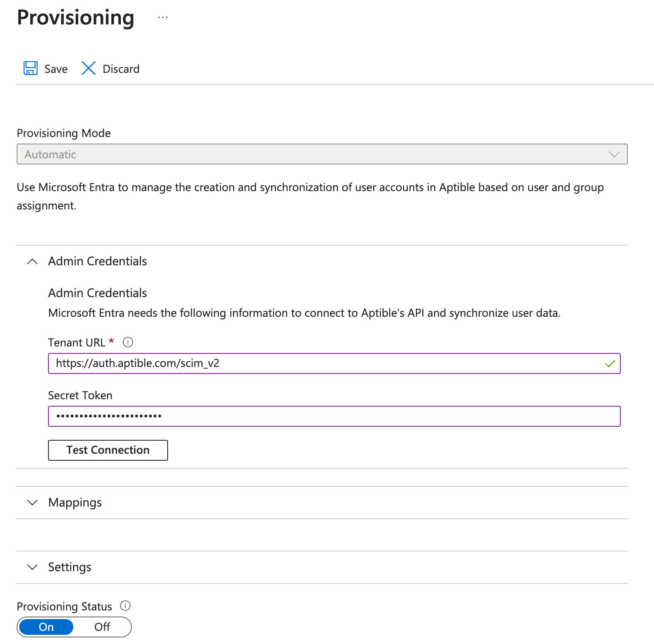This screenshot has width=654, height=644.
Task: Click the green checkmark in Tenant URL
Action: pyautogui.click(x=610, y=363)
